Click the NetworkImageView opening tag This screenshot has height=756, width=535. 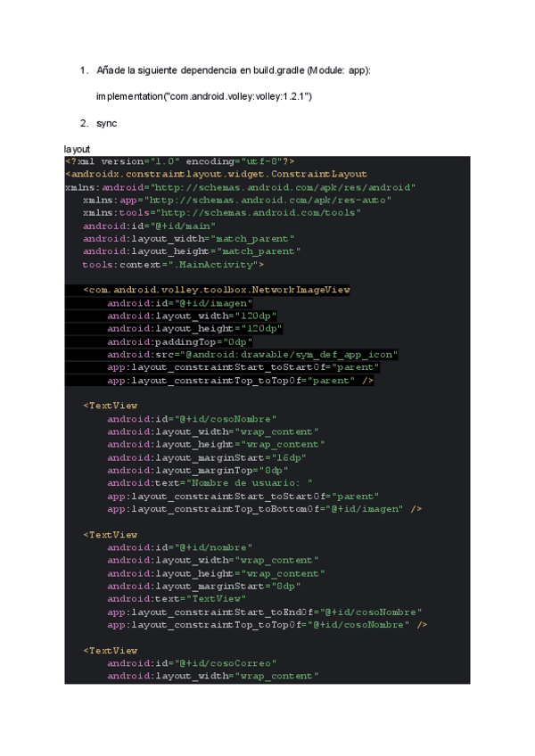(x=216, y=291)
